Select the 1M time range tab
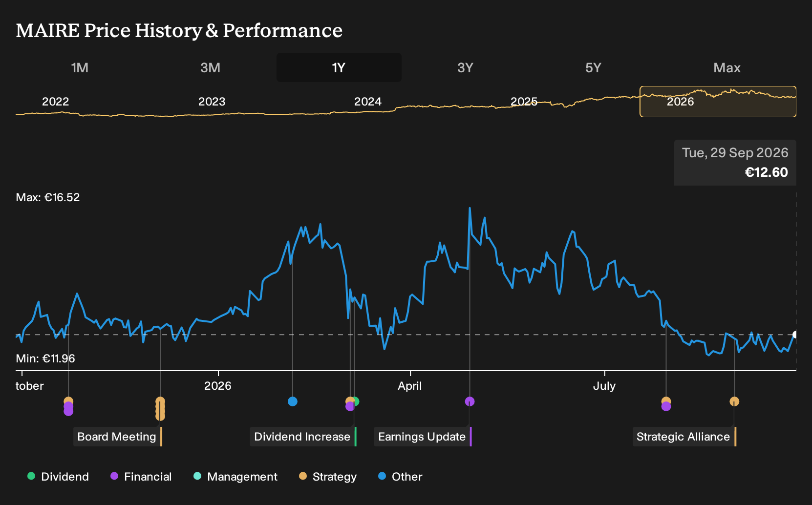Screen dimensions: 812x505 pos(80,67)
